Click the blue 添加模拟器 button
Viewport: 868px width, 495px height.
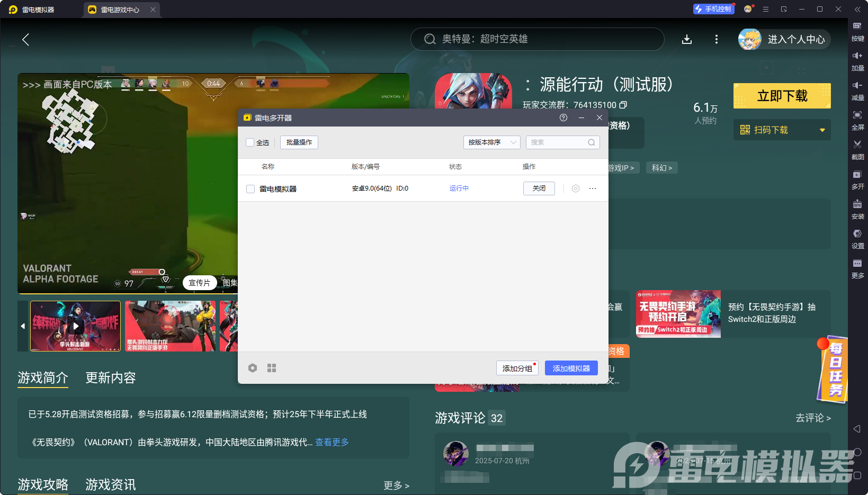(571, 368)
